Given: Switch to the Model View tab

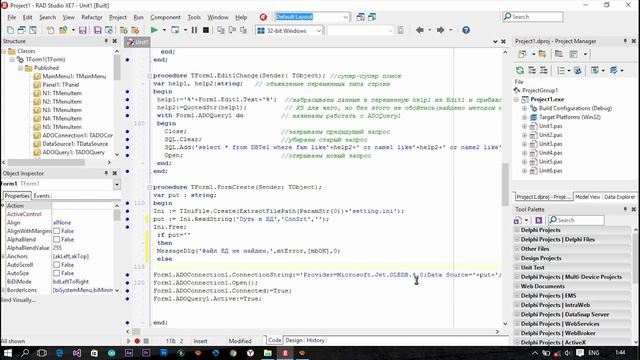Looking at the screenshot, I should click(587, 197).
